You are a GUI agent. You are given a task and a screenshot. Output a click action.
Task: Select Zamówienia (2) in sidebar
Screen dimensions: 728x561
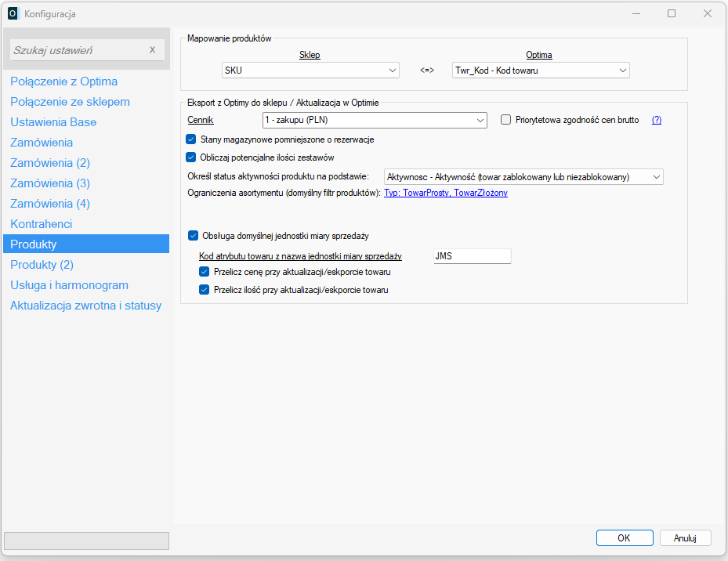click(50, 163)
